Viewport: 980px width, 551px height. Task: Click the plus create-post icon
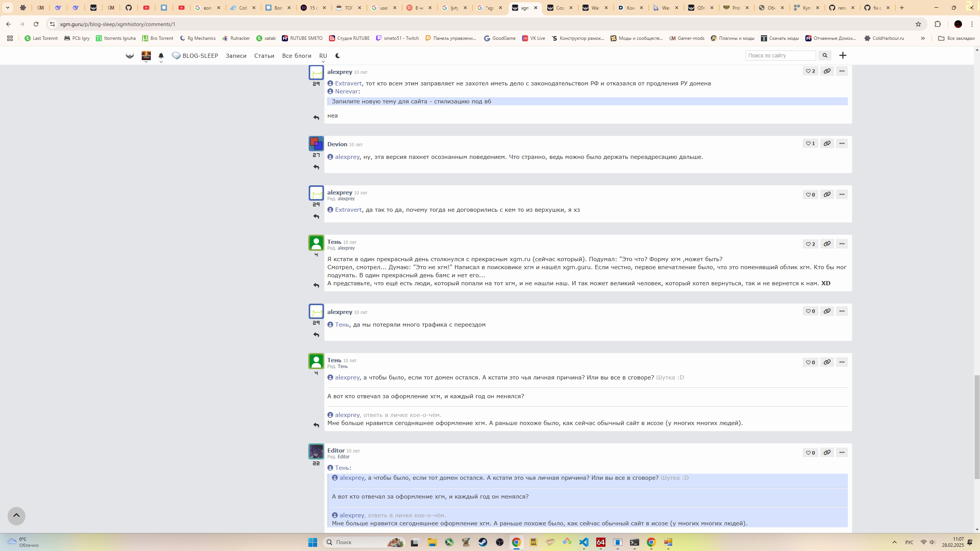843,56
